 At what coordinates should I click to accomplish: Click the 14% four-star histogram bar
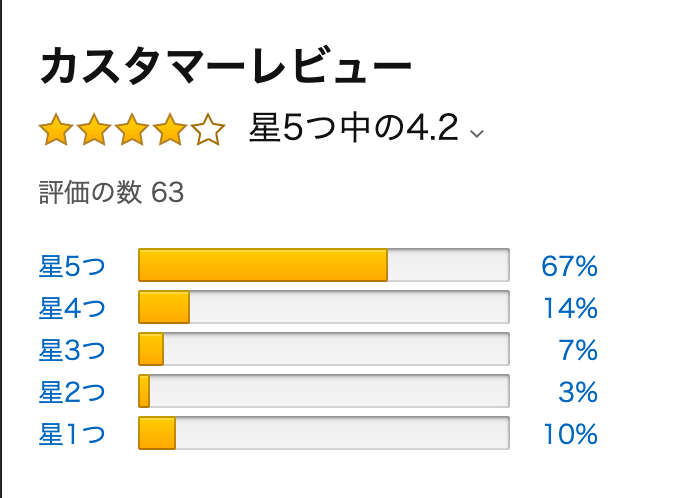click(324, 307)
